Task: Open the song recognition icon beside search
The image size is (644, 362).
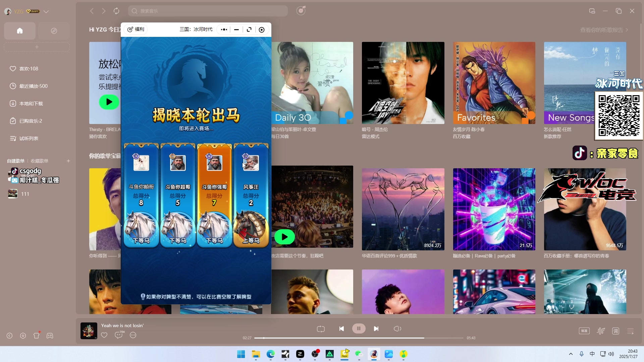Action: pyautogui.click(x=301, y=11)
